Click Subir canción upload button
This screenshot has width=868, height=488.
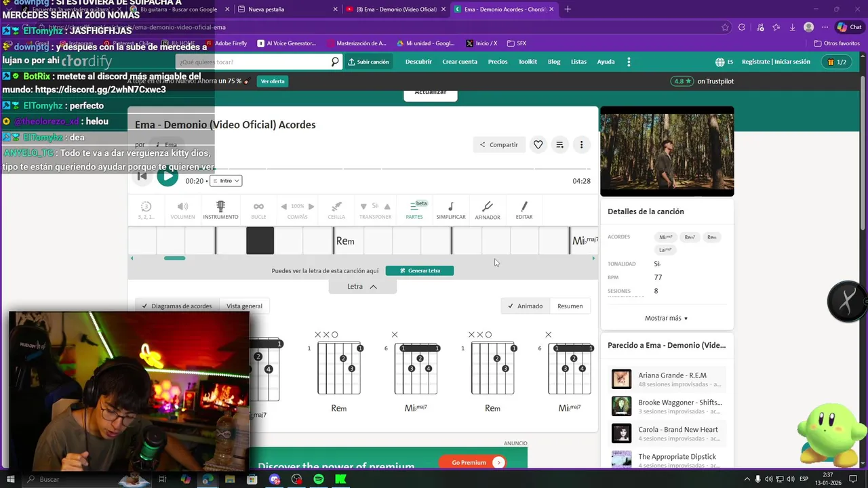point(369,62)
